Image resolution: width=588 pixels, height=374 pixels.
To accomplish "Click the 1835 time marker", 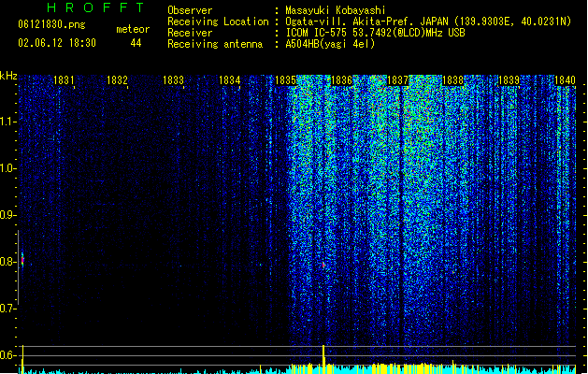I will pos(285,80).
